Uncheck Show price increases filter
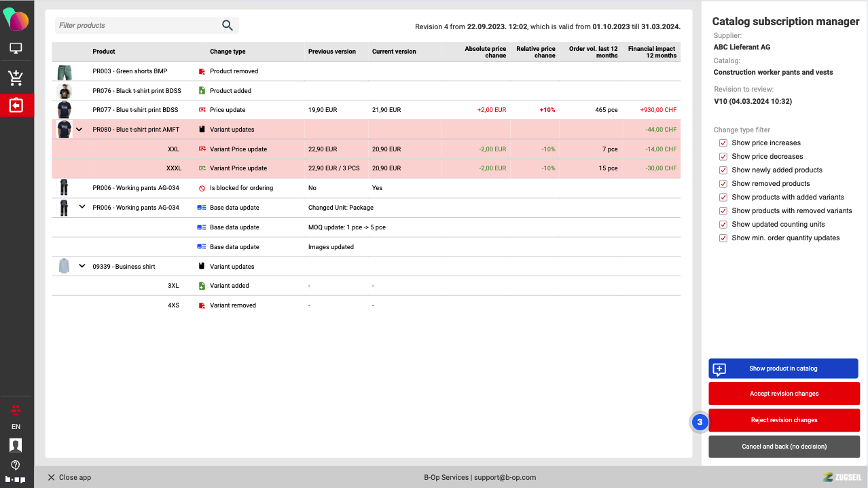 [x=723, y=143]
